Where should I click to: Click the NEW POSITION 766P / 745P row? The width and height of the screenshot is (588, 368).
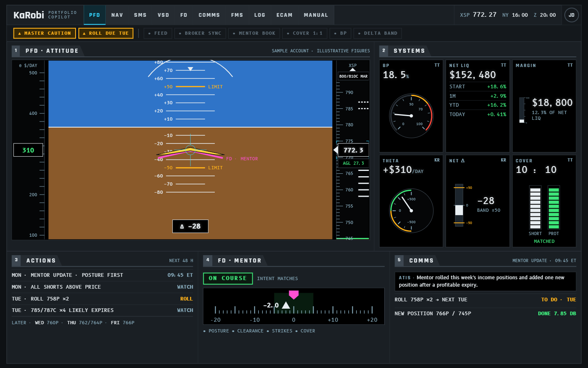(x=486, y=314)
